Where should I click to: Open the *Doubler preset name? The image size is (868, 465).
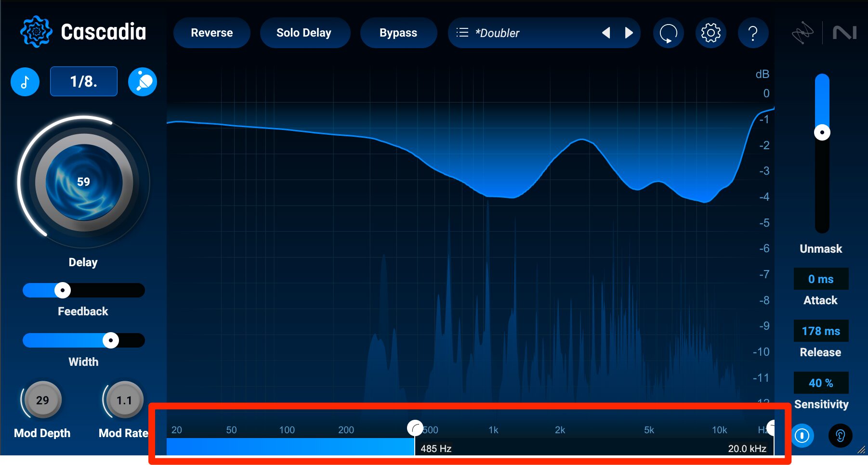497,33
